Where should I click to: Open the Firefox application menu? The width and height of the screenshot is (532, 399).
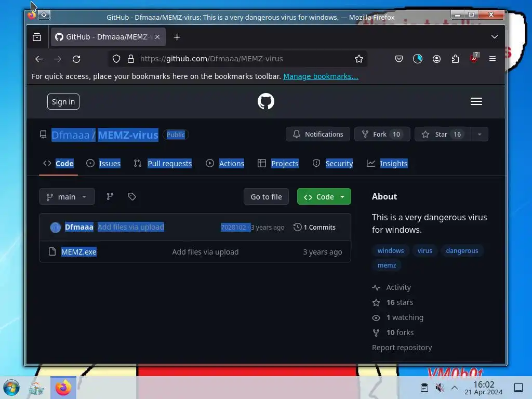(x=493, y=59)
